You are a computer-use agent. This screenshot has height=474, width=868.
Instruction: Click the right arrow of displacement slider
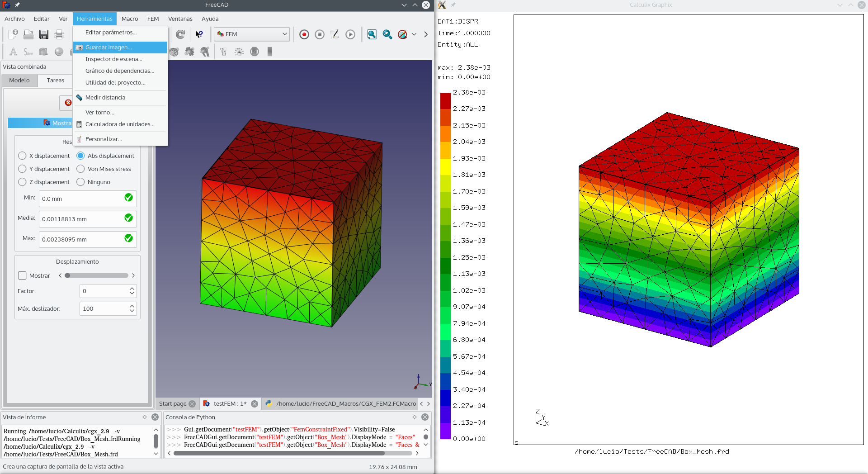(133, 275)
